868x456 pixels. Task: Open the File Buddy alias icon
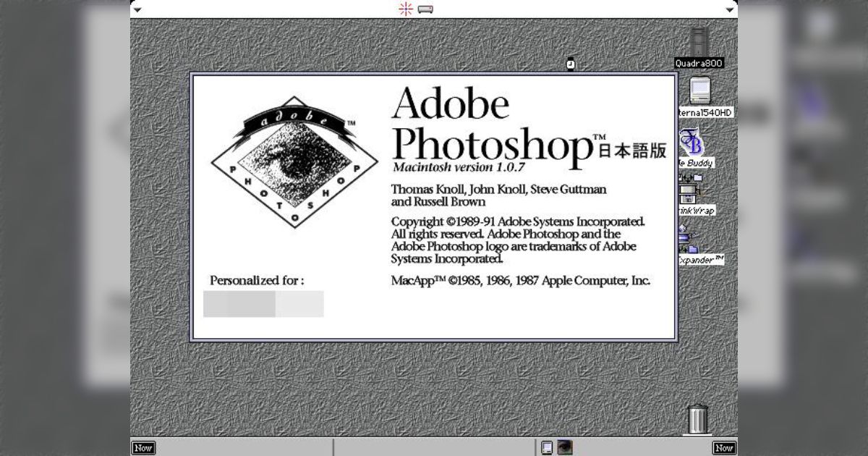[691, 142]
